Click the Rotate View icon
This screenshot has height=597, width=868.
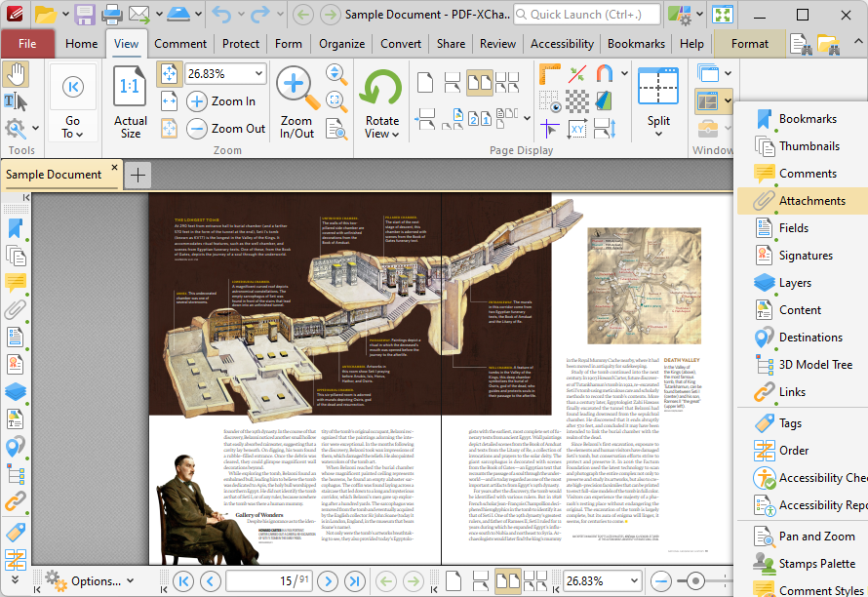click(381, 88)
